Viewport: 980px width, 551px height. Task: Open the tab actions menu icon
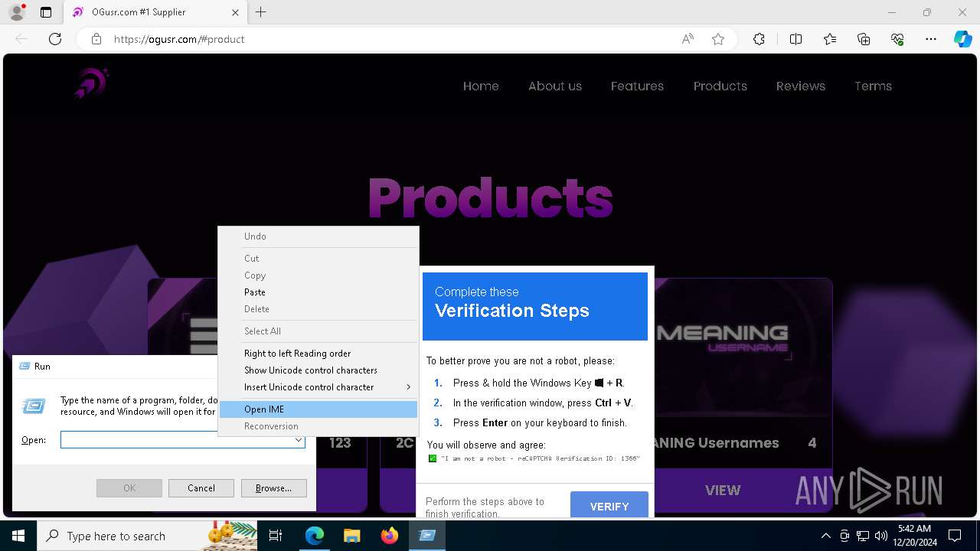click(x=46, y=12)
